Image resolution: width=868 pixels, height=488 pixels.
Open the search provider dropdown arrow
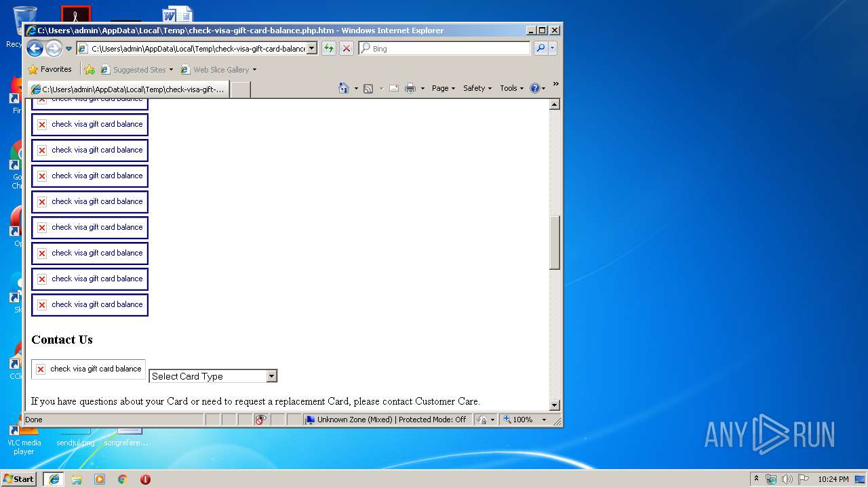(x=553, y=48)
